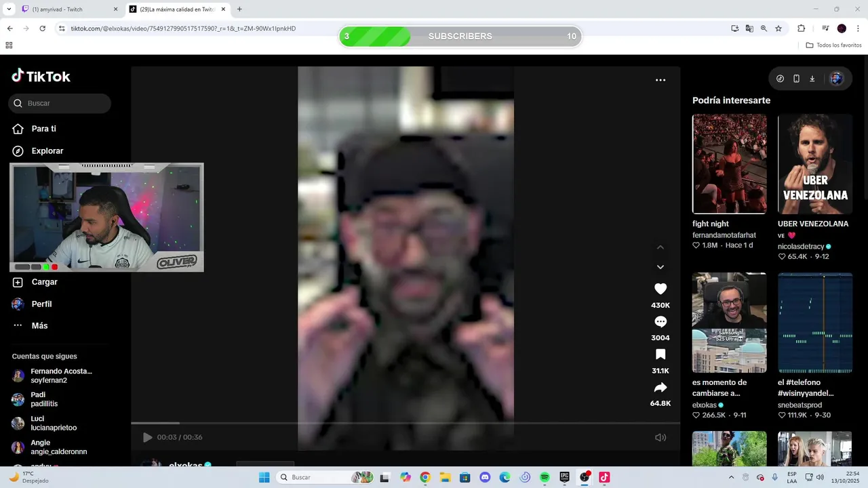
Task: Click the install app icon in address bar
Action: coord(734,28)
